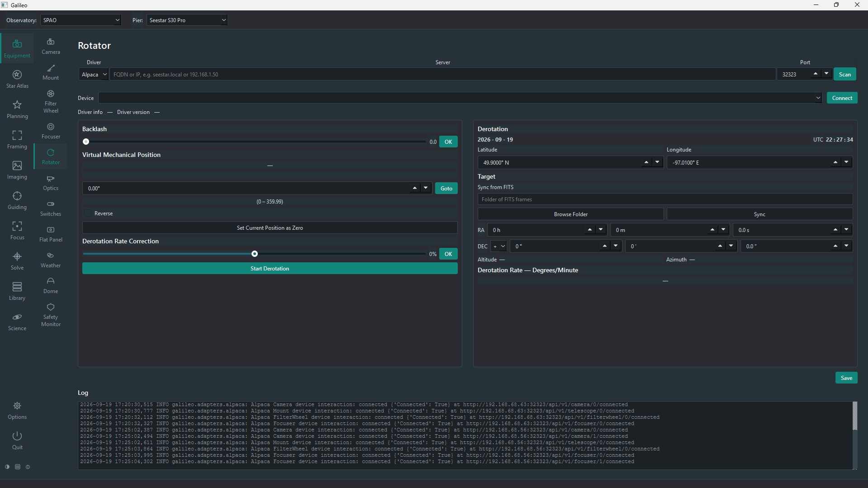This screenshot has height=488, width=868.
Task: Open the Pier dropdown showing Seestar S30 Pro
Action: (187, 20)
